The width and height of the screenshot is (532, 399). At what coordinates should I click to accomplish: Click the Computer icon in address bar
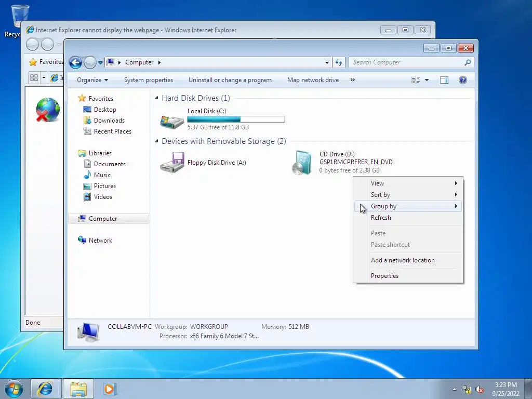[x=110, y=62]
